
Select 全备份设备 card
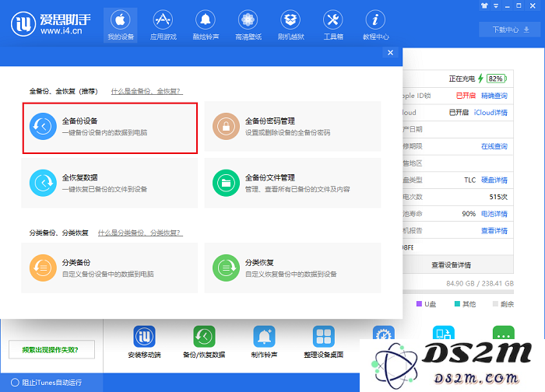(110, 128)
